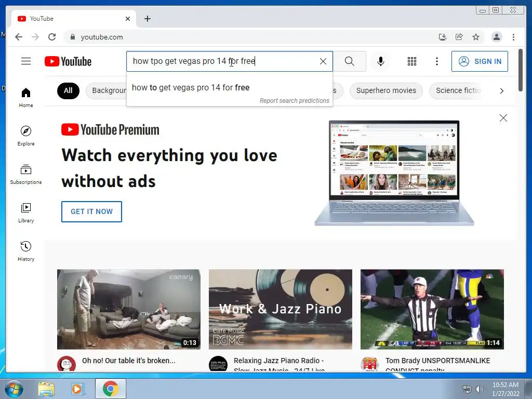Open the Chrome profile avatar
Screen dimensions: 532x399
point(496,37)
